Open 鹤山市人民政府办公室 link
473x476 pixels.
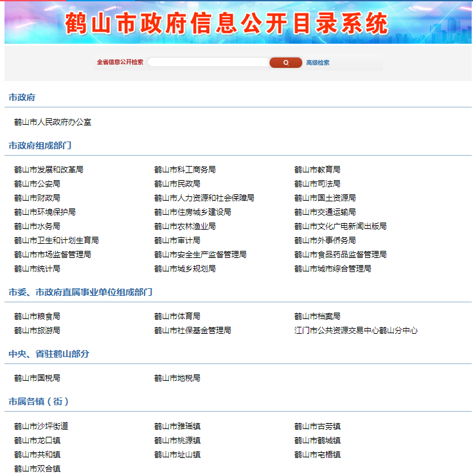(x=53, y=122)
